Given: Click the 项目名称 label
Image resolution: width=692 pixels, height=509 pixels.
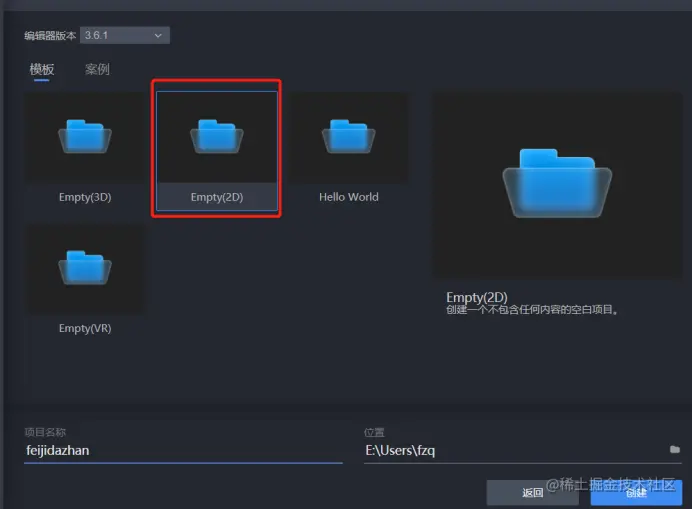Looking at the screenshot, I should point(45,432).
